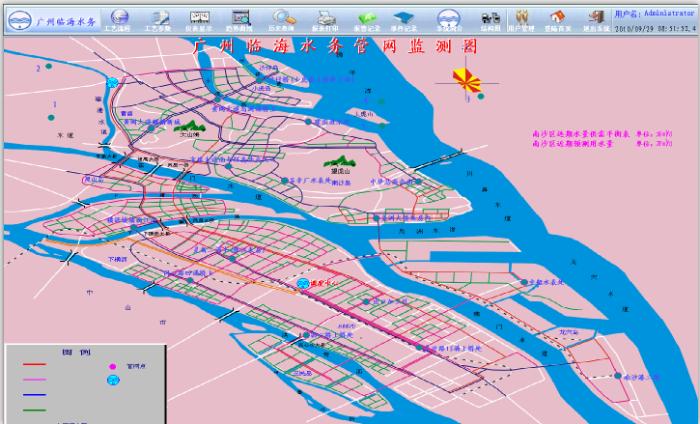This screenshot has width=700, height=424.
Task: Open the 仪表显示 gauges icon
Action: tap(199, 17)
